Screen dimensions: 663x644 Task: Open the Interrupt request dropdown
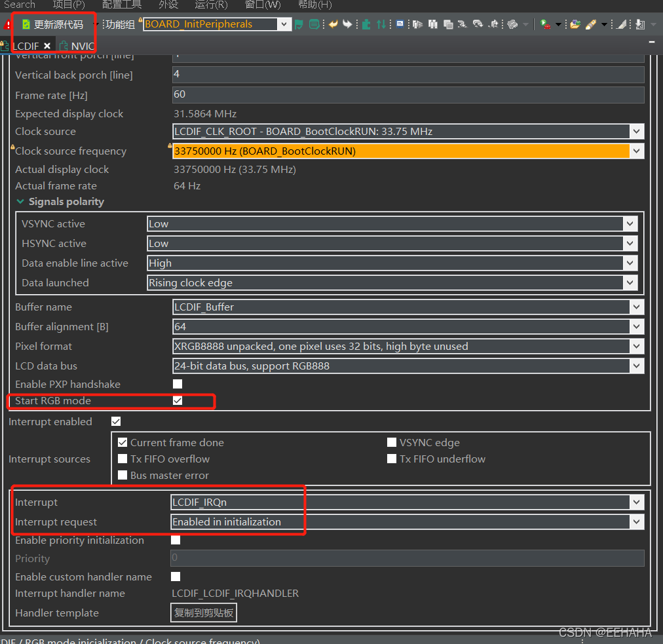point(635,522)
